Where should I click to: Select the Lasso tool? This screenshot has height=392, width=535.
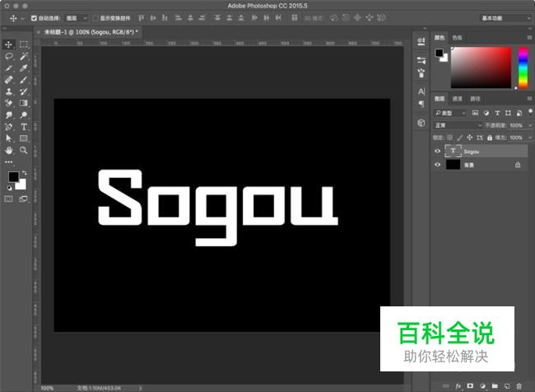[9, 56]
